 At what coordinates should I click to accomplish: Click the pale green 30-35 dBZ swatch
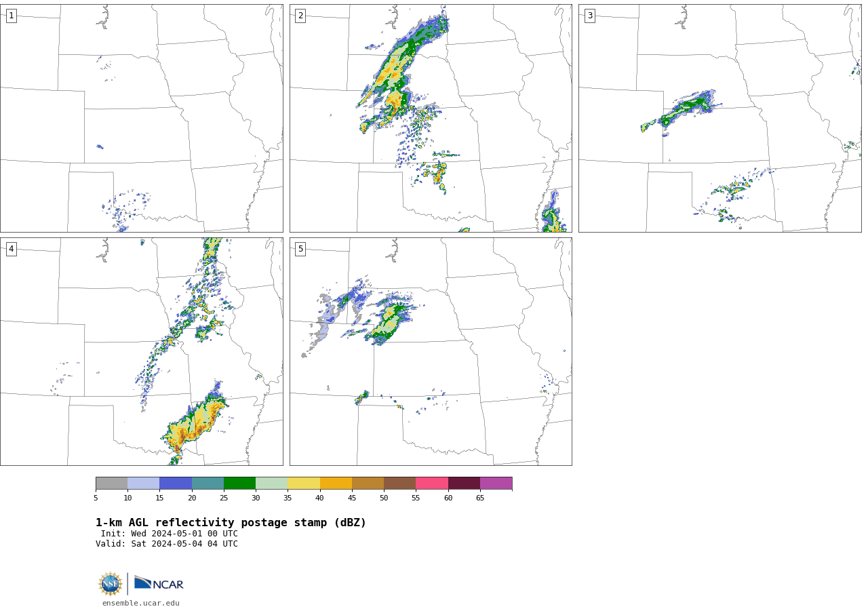(272, 483)
